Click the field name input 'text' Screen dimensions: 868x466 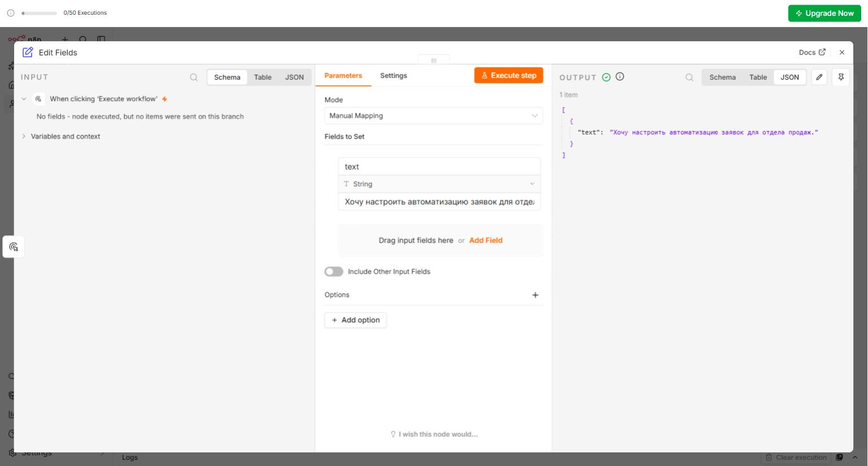[439, 166]
